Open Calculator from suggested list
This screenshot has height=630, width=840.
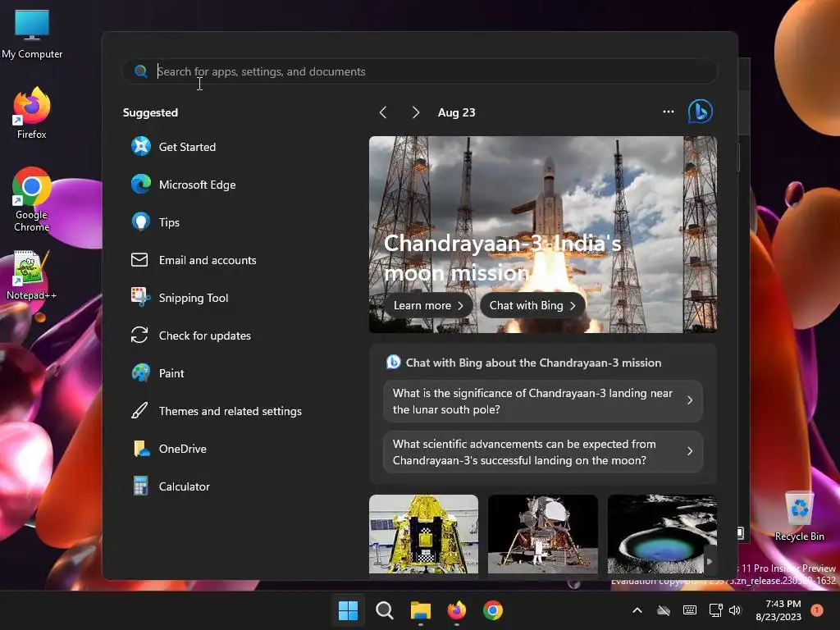tap(171, 486)
